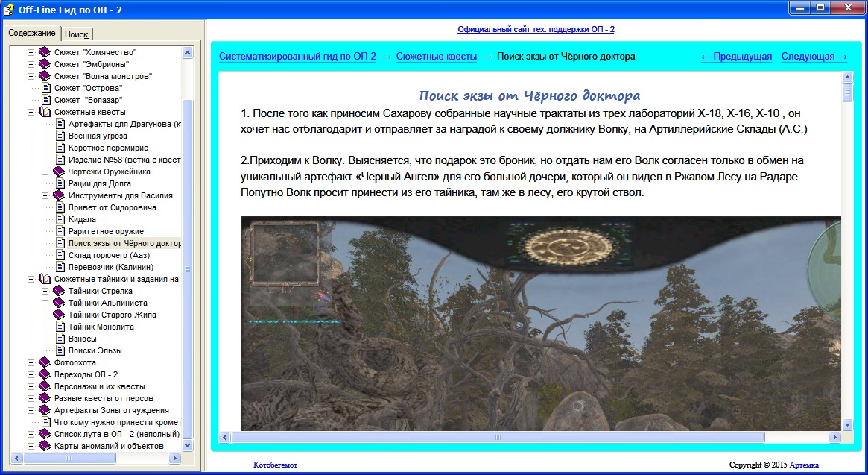Select the Содержание tab
This screenshot has width=868, height=475.
[31, 33]
